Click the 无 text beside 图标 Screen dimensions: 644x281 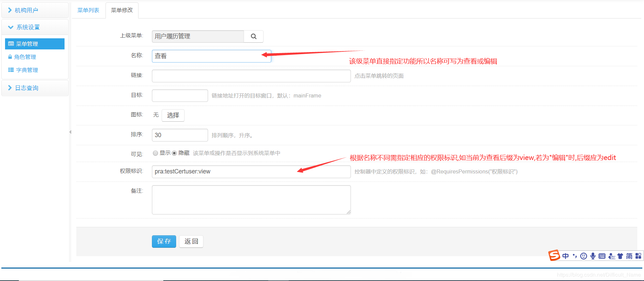(x=156, y=115)
